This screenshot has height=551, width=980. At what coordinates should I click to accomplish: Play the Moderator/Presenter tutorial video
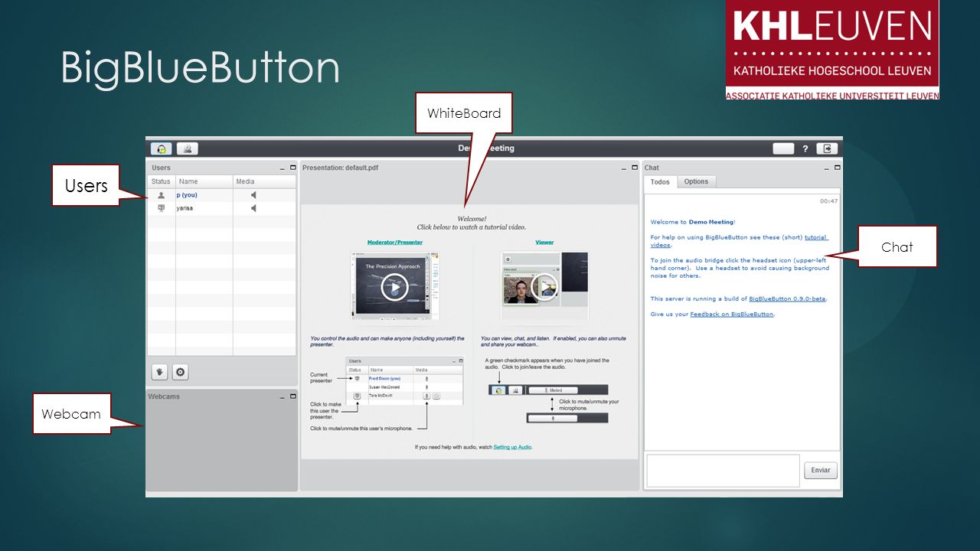point(394,287)
